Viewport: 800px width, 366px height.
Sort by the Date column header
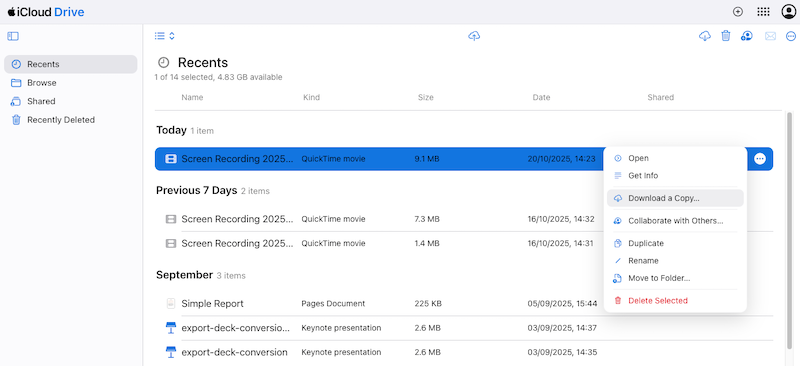pos(541,97)
